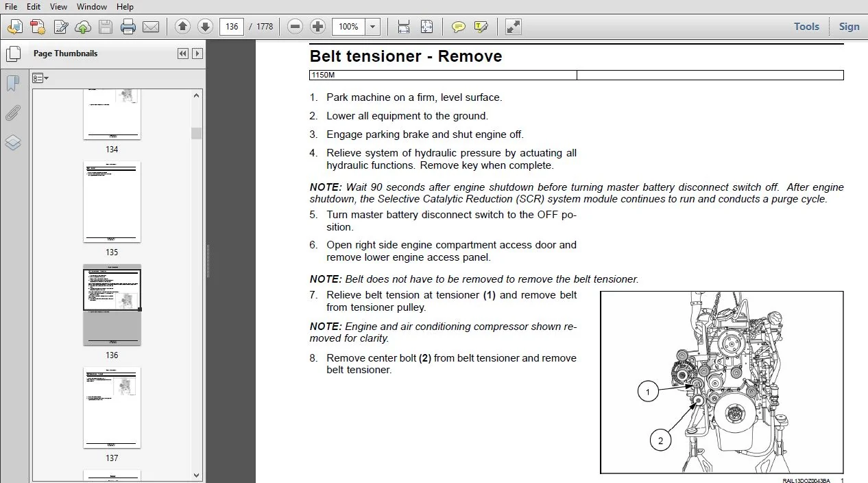Screen dimensions: 868x483
Task: Click the 'RAIL13DOZ0043BA' figure caption
Action: click(806, 480)
